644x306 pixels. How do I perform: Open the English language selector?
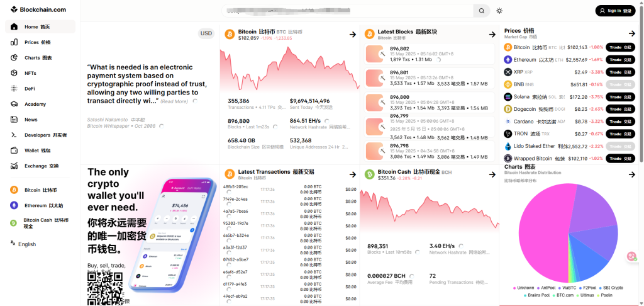click(23, 244)
